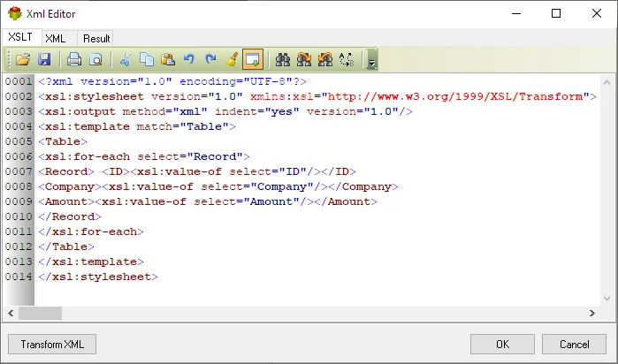The width and height of the screenshot is (618, 364).
Task: Click the vertical scrollbar up arrow
Action: point(607,82)
